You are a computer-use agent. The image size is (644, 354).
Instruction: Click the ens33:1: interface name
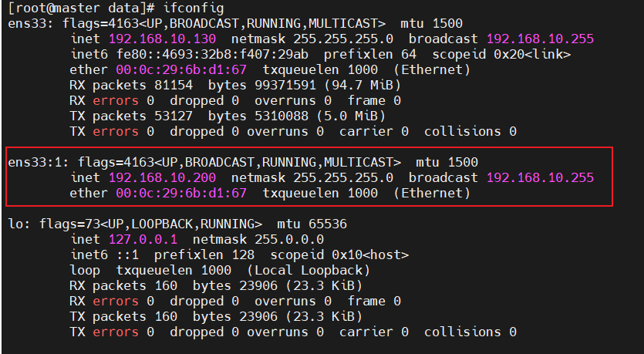(39, 162)
